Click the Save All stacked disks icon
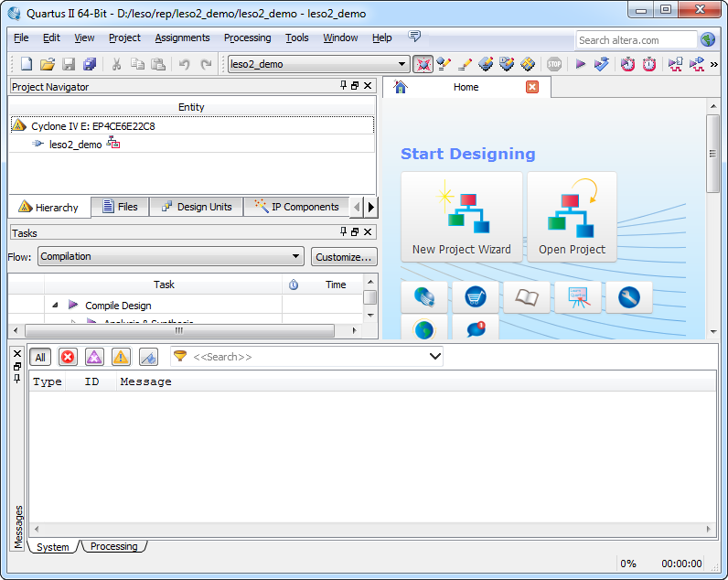The image size is (728, 580). coord(90,64)
